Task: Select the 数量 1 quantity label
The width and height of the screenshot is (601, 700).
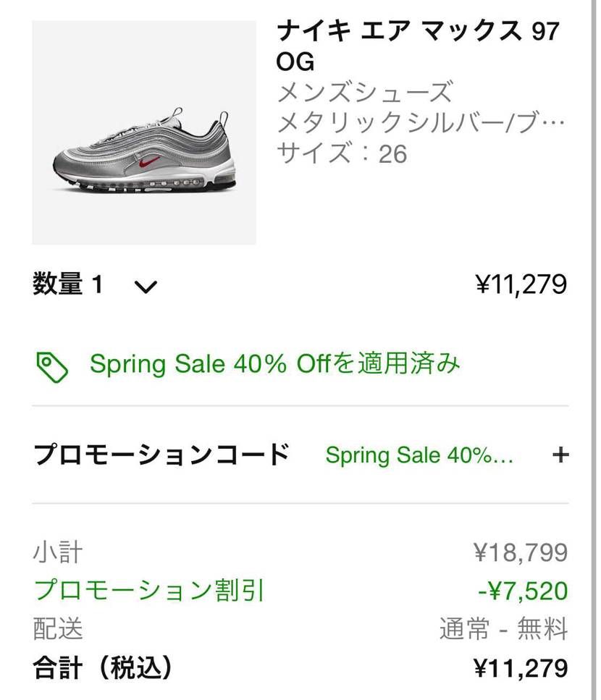Action: point(68,284)
